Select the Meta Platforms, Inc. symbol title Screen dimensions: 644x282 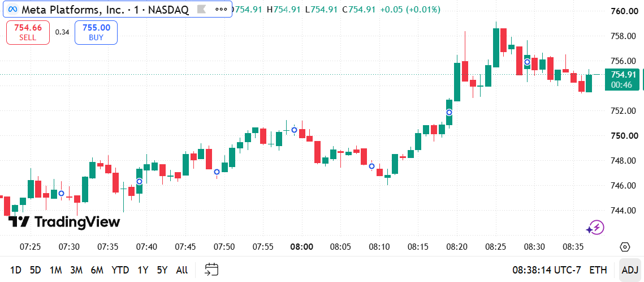tap(74, 9)
